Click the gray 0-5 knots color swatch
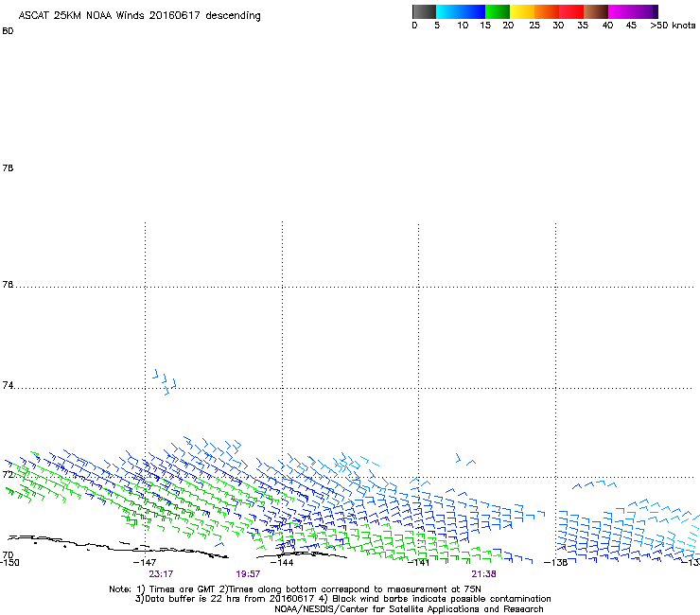Screen dimensions: 700x615 [424, 11]
